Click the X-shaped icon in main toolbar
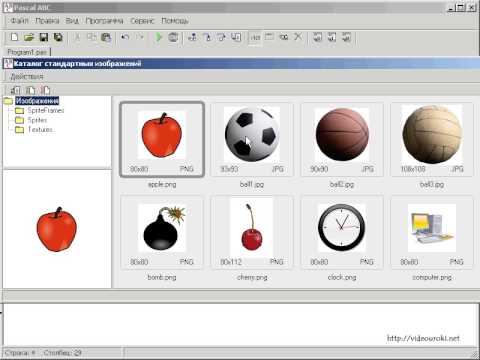The image size is (480, 360). coord(298,37)
